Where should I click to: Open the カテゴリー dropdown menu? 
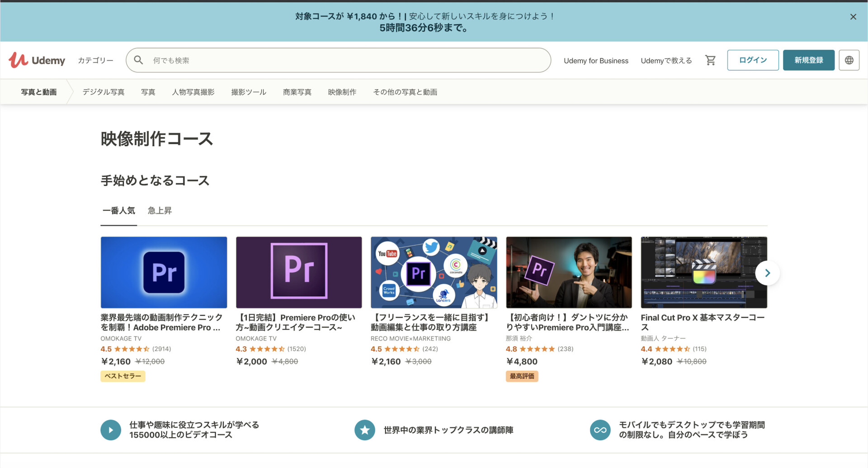point(95,60)
